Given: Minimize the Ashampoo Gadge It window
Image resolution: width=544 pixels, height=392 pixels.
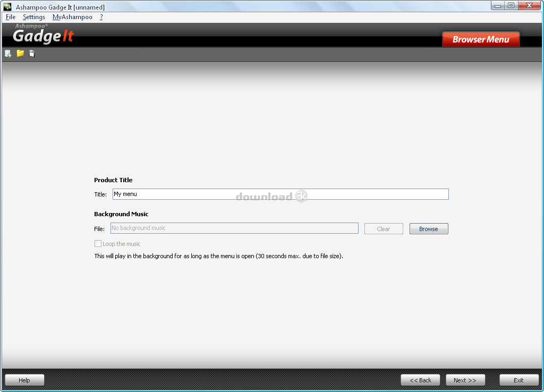Looking at the screenshot, I should click(497, 5).
